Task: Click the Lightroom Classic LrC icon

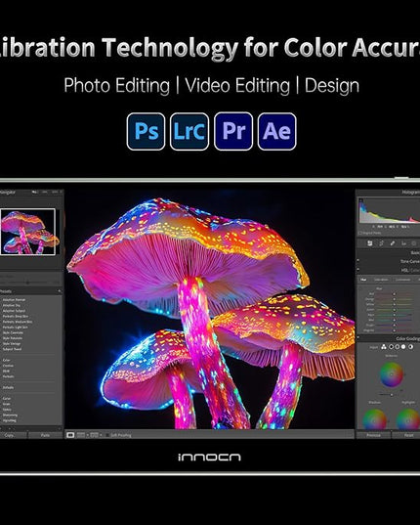Action: pyautogui.click(x=189, y=131)
